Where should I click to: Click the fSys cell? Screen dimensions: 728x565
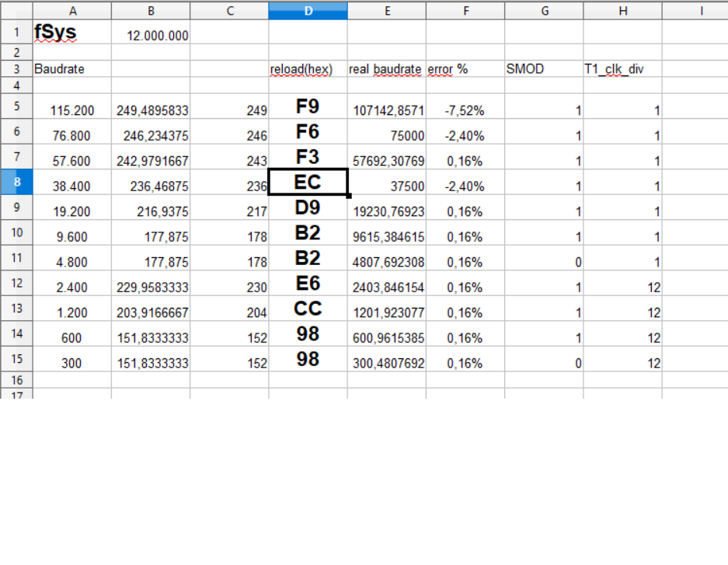(72, 33)
